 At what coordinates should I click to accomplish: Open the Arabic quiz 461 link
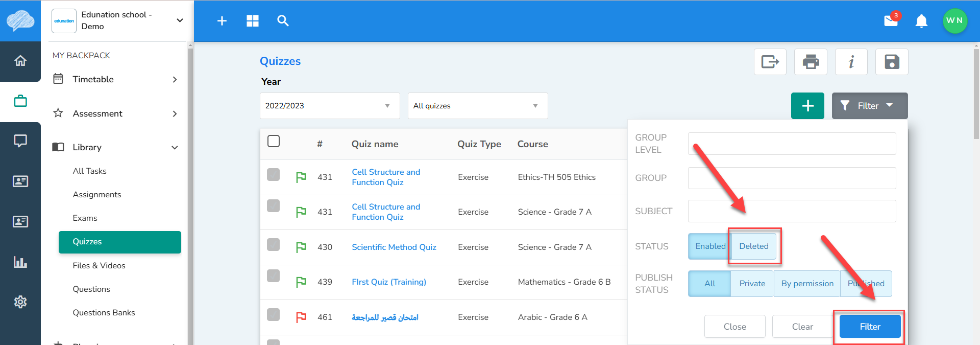click(x=385, y=317)
